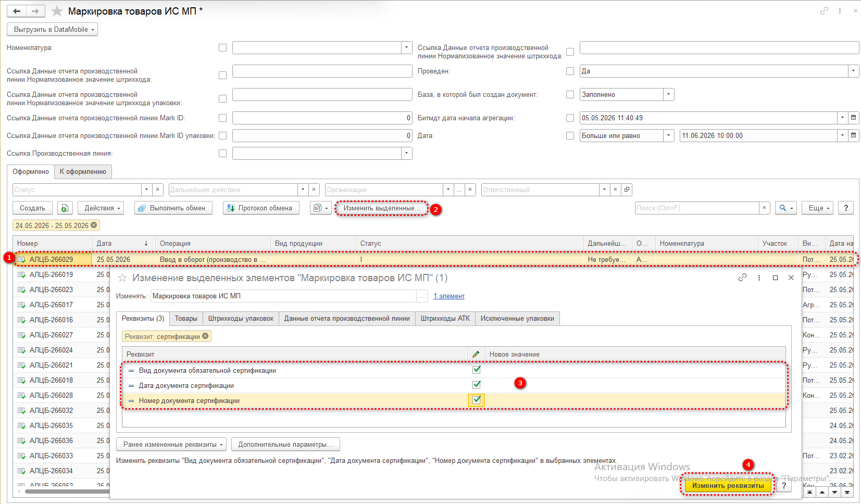
Task: Open help in the Изменение выделенных элементов dialog
Action: point(784,485)
